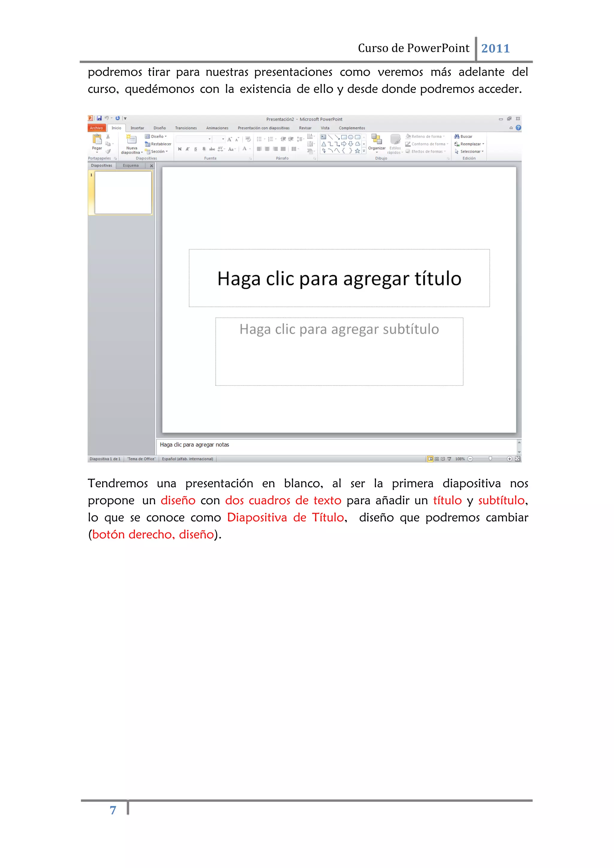The image size is (614, 868).
Task: Justify the paragraph text
Action: (x=283, y=149)
